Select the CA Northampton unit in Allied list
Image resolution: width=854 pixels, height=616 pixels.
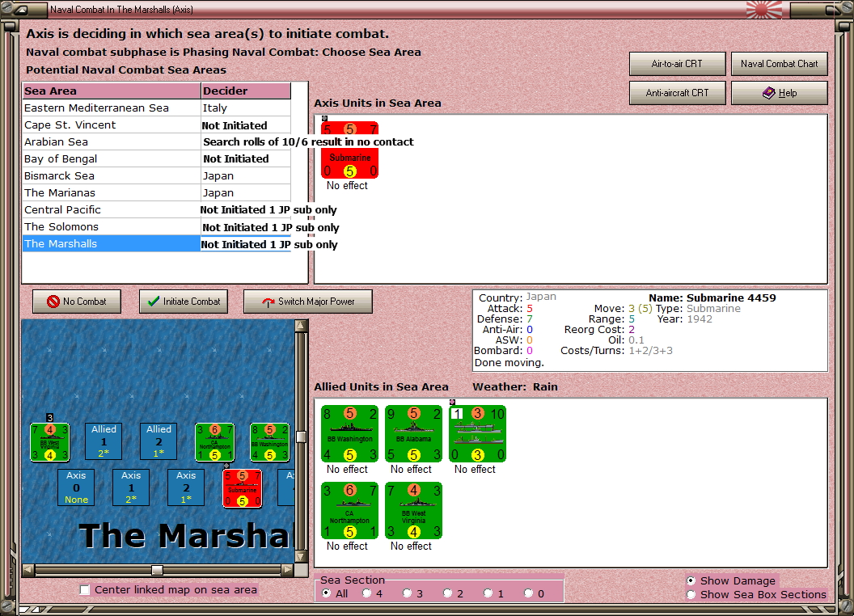tap(349, 510)
